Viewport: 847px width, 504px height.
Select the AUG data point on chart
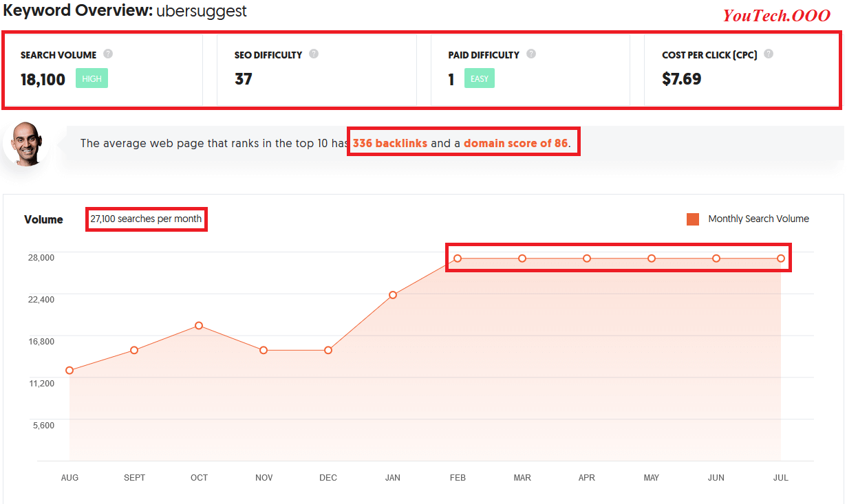(x=69, y=371)
